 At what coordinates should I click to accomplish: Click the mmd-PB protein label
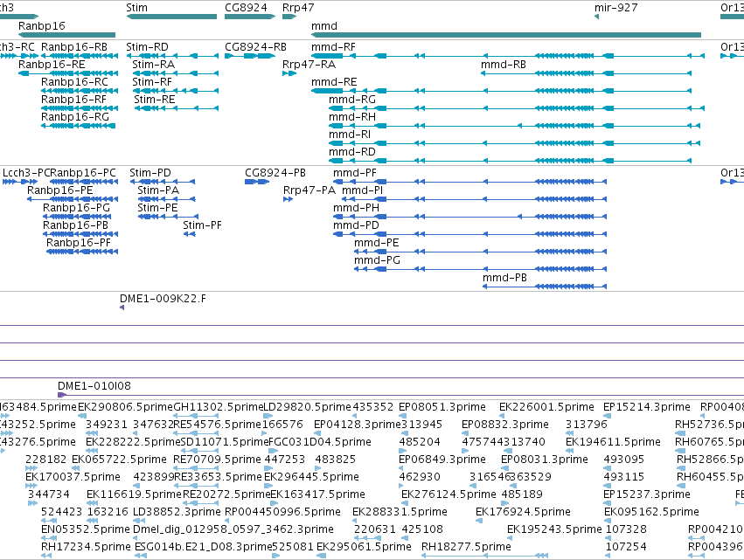coord(504,279)
